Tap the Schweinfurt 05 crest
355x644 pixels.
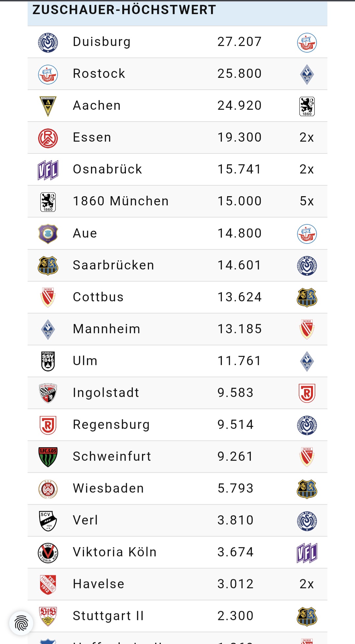tap(48, 457)
